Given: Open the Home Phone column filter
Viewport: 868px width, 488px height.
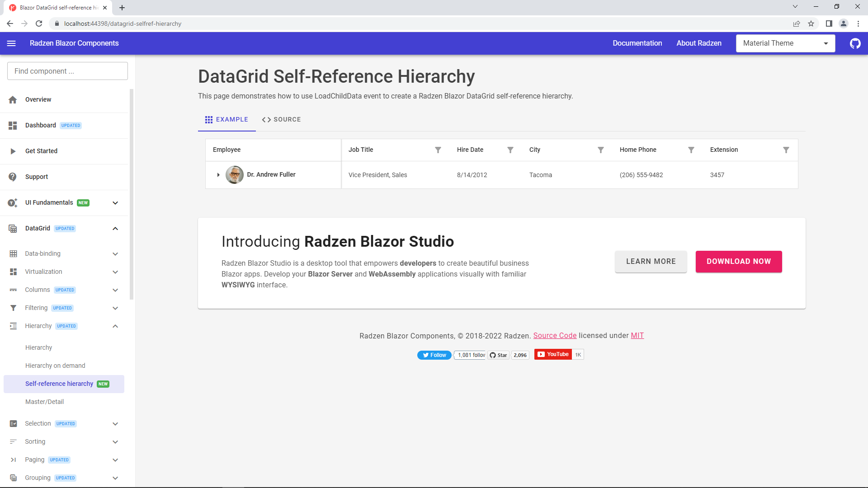Looking at the screenshot, I should 691,150.
